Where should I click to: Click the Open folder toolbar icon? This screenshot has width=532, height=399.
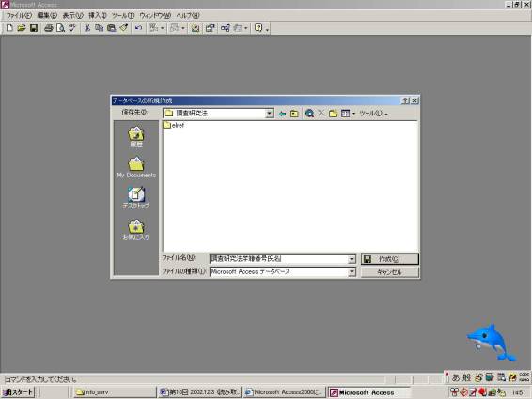[x=22, y=28]
